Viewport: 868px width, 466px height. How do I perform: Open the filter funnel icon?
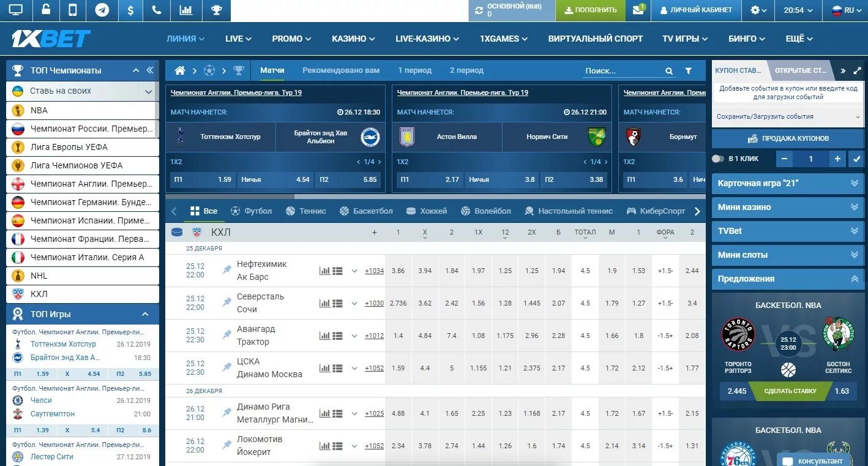pyautogui.click(x=688, y=71)
